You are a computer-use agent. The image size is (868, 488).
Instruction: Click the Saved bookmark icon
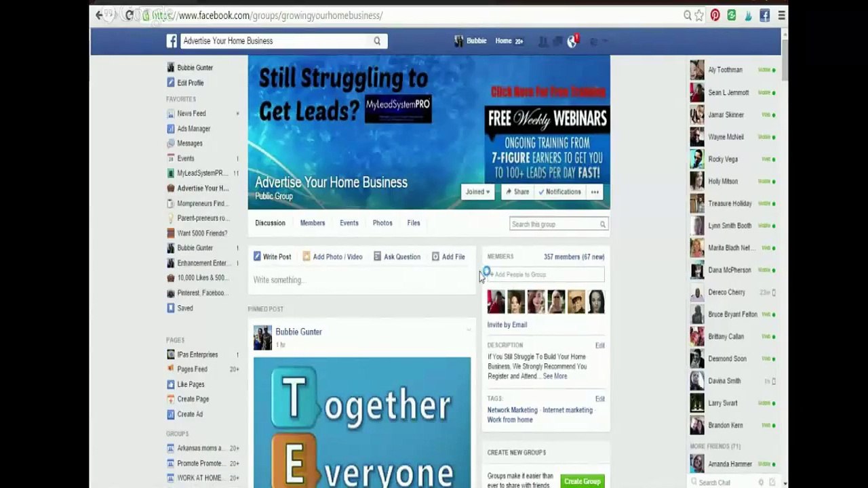[x=171, y=308]
